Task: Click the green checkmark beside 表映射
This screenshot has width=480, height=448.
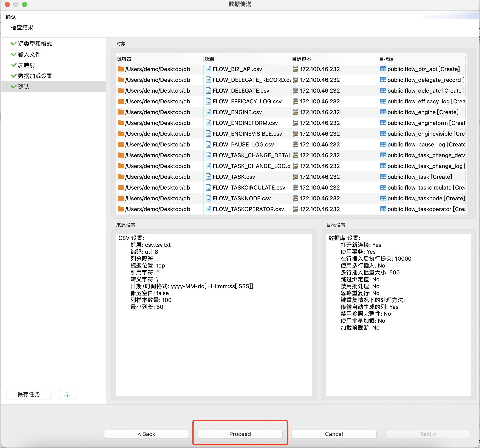Action: [14, 65]
